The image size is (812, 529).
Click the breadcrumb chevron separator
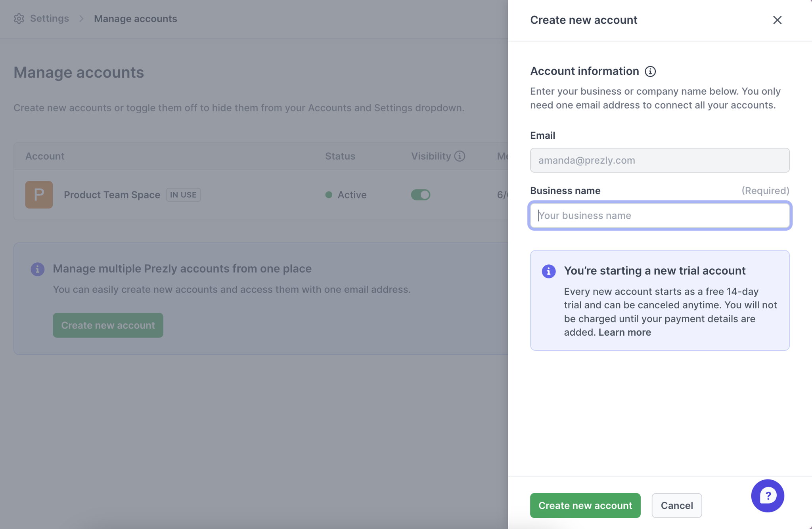pos(81,19)
